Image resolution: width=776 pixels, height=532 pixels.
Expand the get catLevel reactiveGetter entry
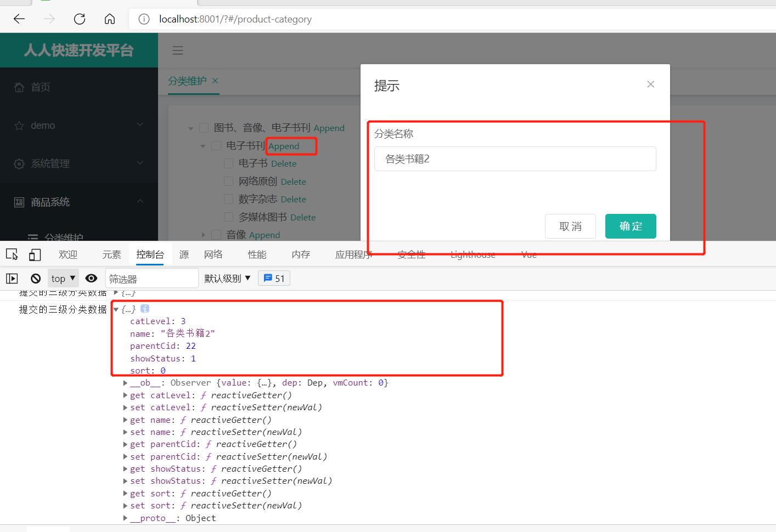126,395
